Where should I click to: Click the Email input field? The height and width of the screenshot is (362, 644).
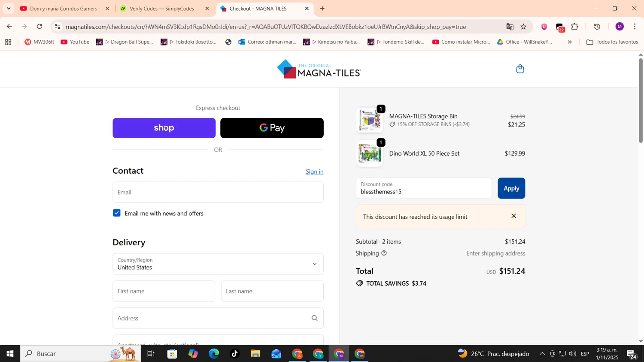pyautogui.click(x=218, y=192)
